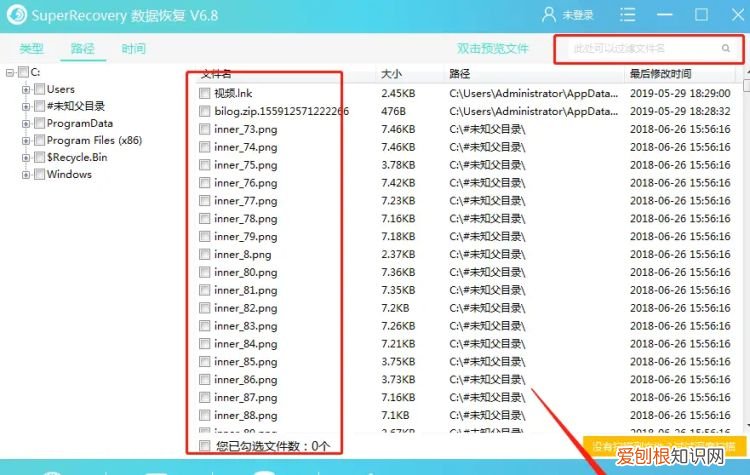Click the user account icon (未登录)
Screen dimensions: 750x475
(549, 15)
